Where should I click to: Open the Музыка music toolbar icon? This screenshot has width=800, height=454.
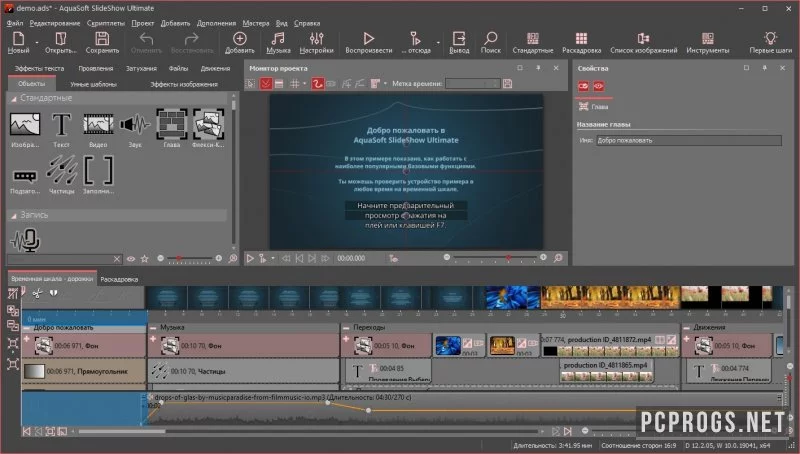click(278, 39)
